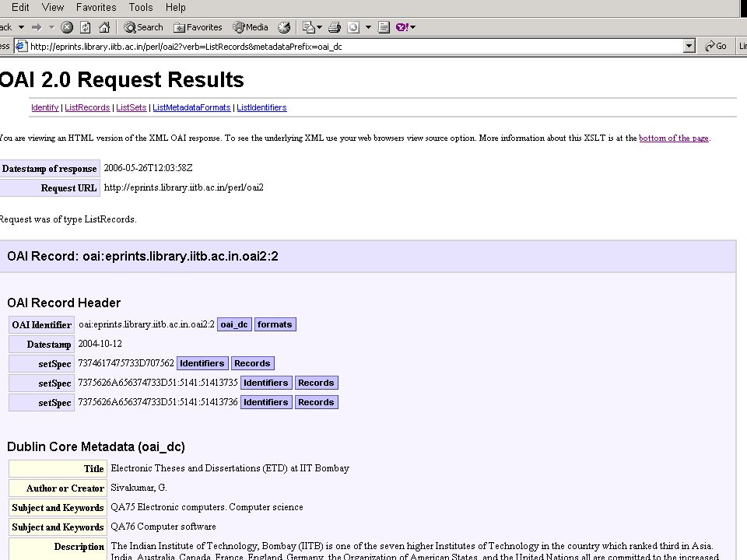Viewport: 747px width, 560px height.
Task: Click the Datestamp value 2004-10-12
Action: point(100,344)
